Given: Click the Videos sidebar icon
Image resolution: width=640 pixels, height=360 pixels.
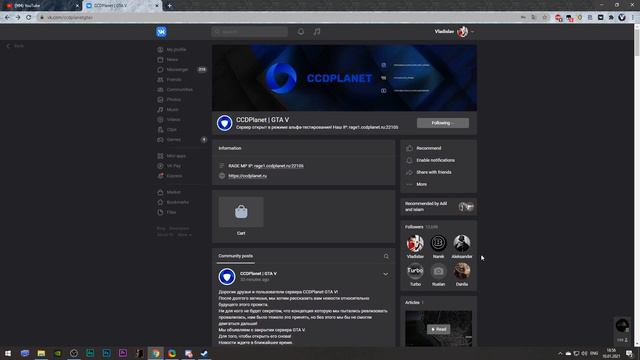Looking at the screenshot, I should pos(160,120).
